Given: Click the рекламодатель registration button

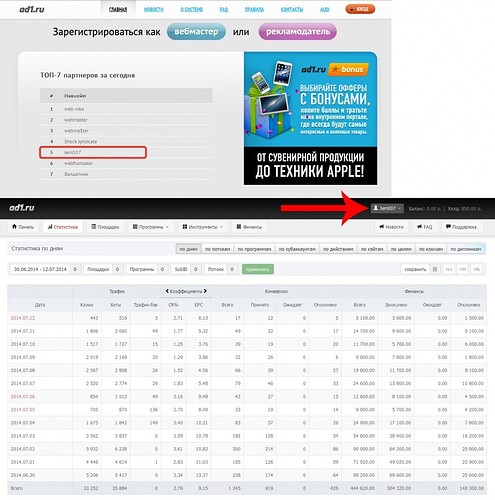Looking at the screenshot, I should [298, 32].
